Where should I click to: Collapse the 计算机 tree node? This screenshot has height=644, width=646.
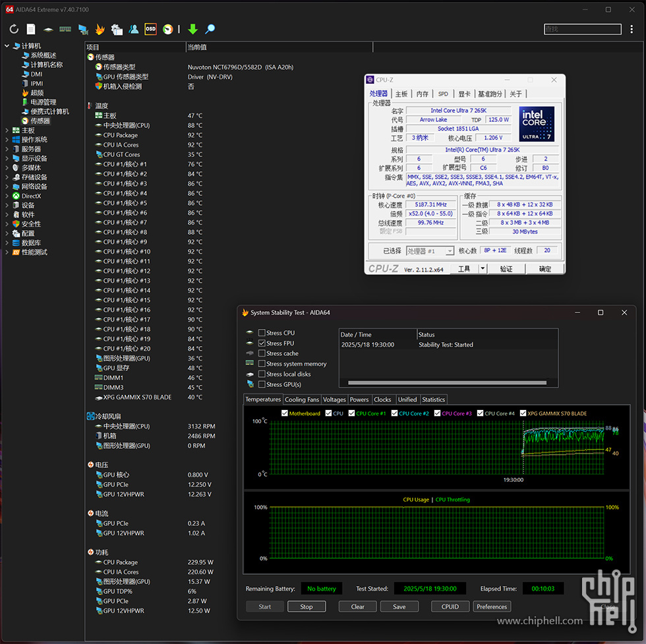[7, 45]
